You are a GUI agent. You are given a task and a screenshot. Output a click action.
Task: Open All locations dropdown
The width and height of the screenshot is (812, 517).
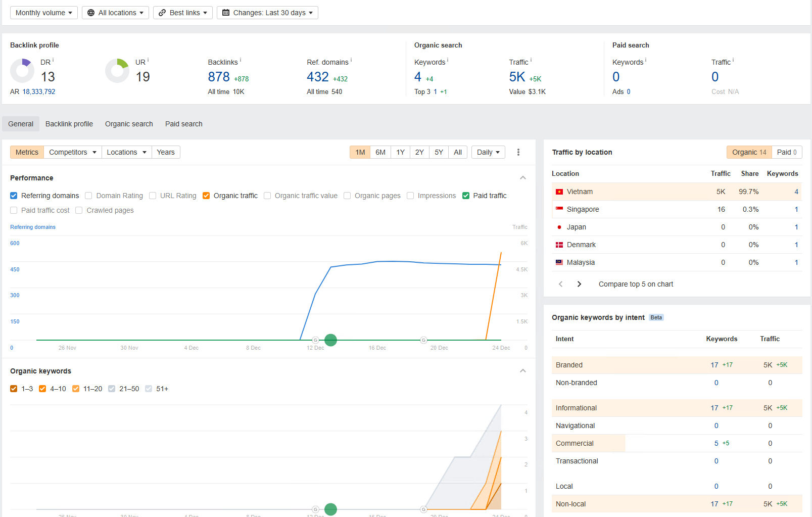click(115, 13)
